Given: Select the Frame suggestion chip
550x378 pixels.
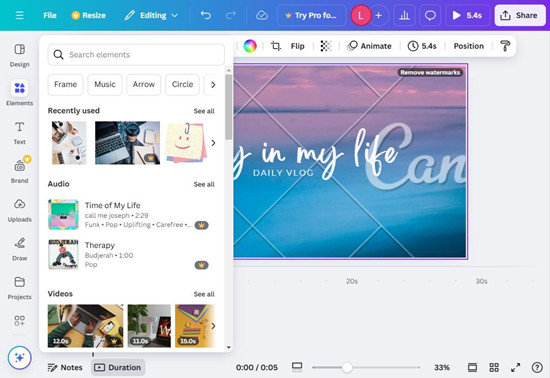Looking at the screenshot, I should [x=65, y=85].
